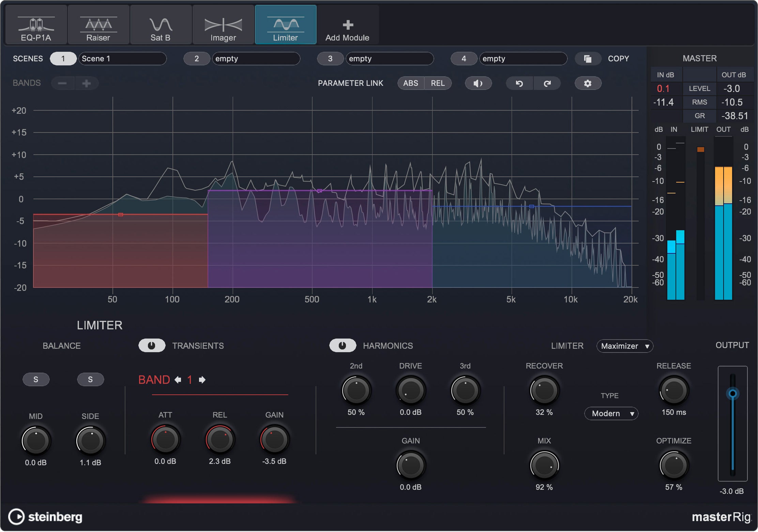Open the Maximizer limiter dropdown
758x532 pixels.
625,346
